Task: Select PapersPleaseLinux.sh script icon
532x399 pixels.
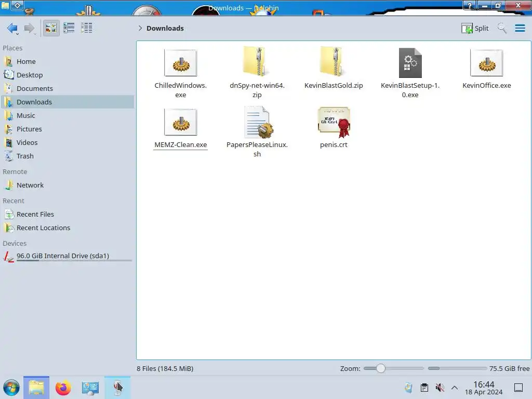Action: click(259, 122)
